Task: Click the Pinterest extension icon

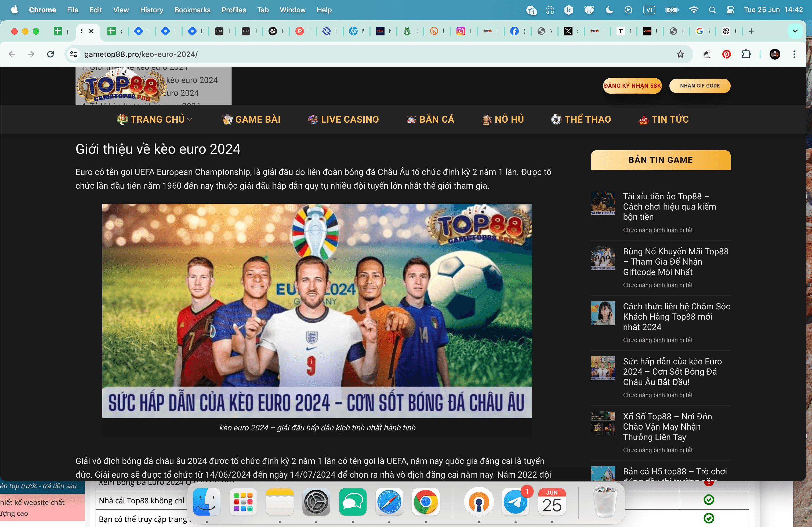Action: tap(726, 54)
